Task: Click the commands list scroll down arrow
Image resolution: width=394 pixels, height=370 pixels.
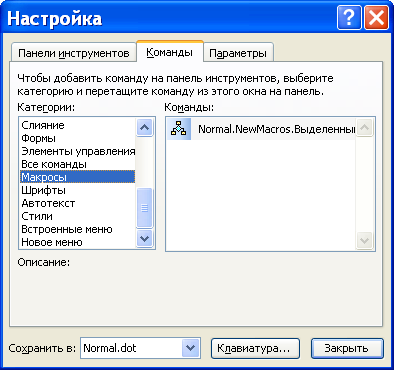Action: (365, 240)
